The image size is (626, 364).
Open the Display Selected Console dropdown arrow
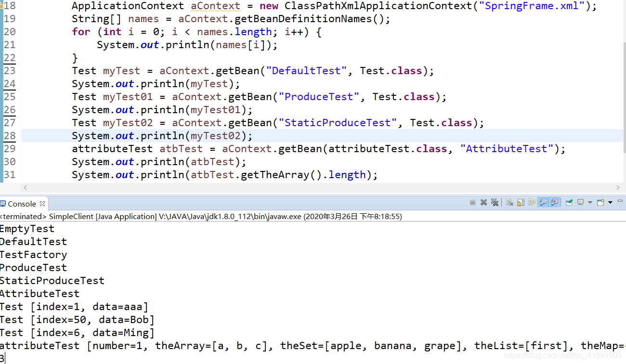[590, 203]
